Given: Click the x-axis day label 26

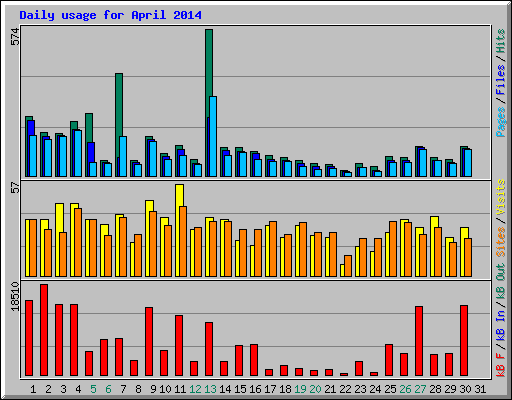Looking at the screenshot, I should tap(405, 389).
